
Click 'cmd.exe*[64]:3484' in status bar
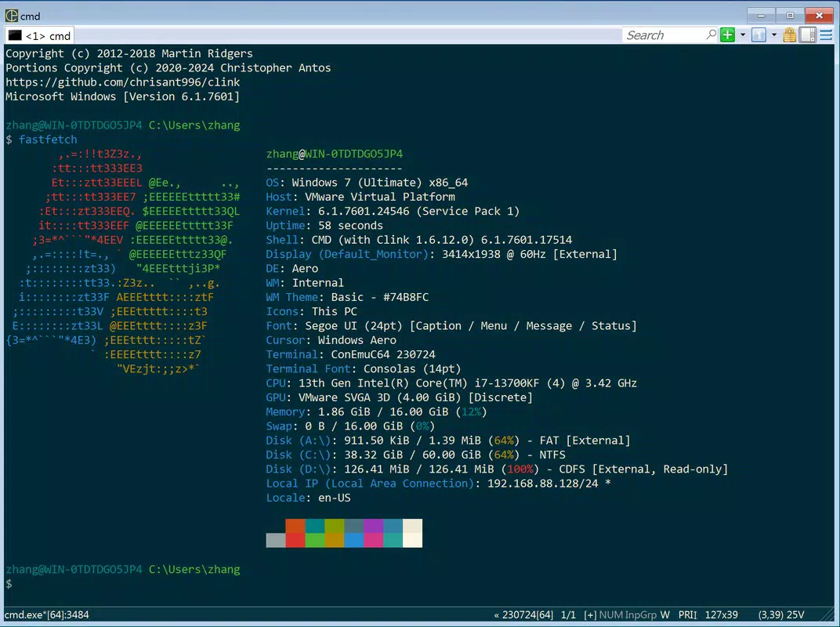coord(46,614)
